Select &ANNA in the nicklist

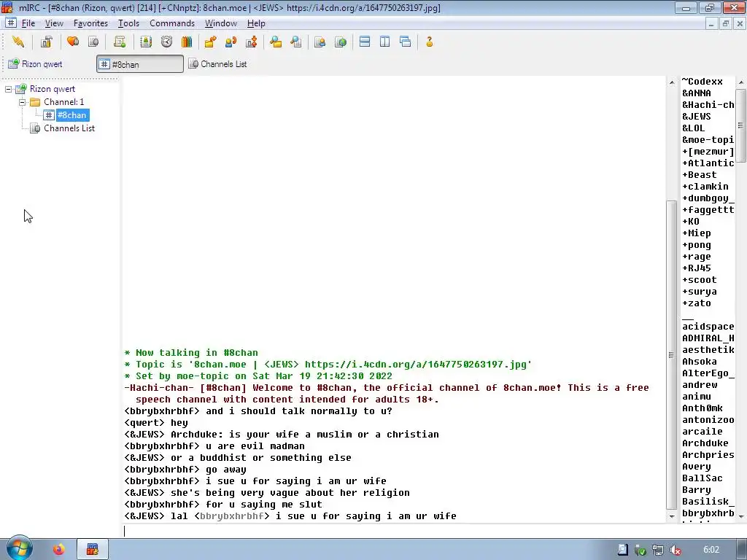point(697,93)
